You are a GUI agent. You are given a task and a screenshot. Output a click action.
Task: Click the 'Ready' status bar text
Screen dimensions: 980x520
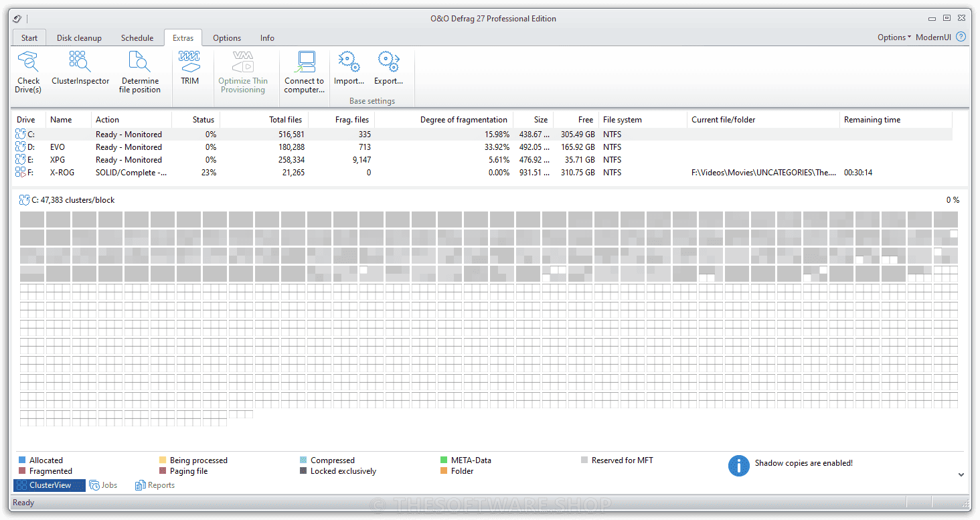pyautogui.click(x=23, y=503)
